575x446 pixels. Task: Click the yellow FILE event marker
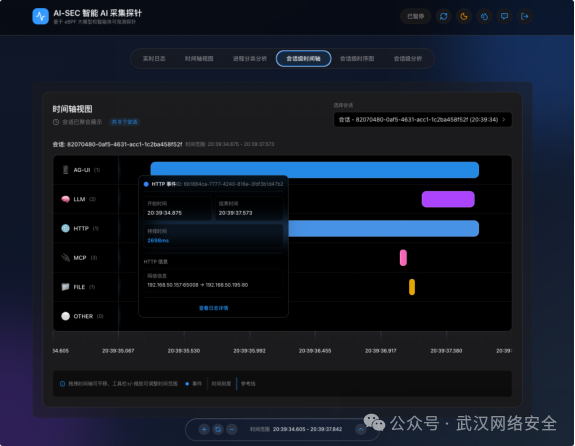tap(412, 287)
